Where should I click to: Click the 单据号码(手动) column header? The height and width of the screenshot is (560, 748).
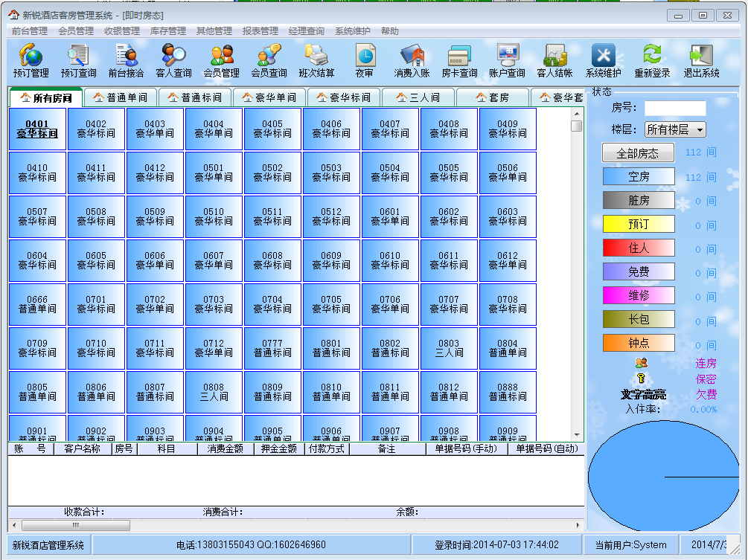[x=466, y=449]
